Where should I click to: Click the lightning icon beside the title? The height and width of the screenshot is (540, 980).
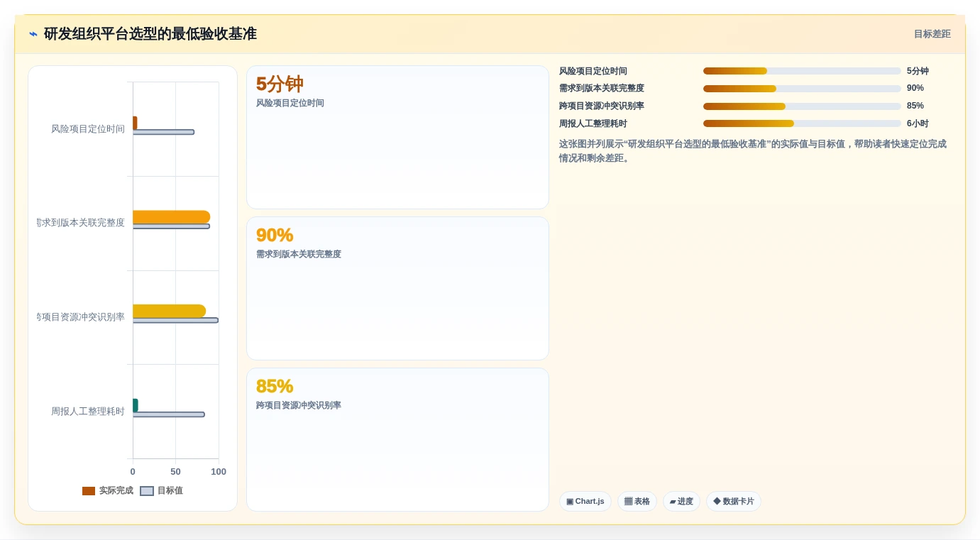(33, 34)
